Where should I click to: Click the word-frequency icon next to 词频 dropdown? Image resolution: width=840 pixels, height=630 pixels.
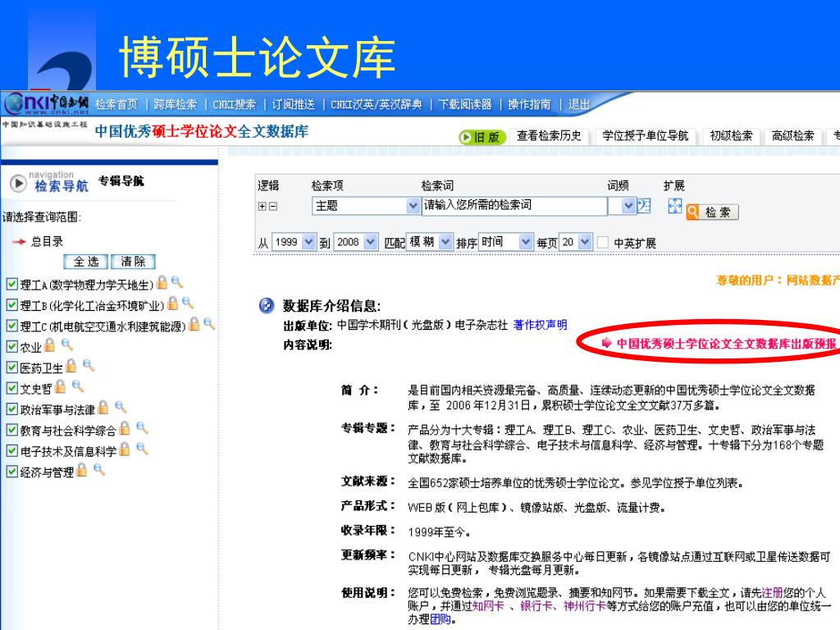[x=643, y=206]
